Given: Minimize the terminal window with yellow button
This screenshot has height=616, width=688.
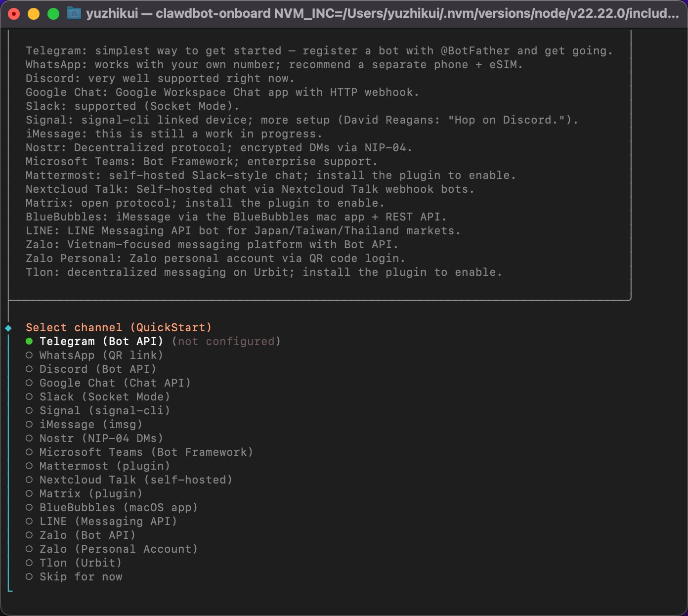Looking at the screenshot, I should [34, 14].
